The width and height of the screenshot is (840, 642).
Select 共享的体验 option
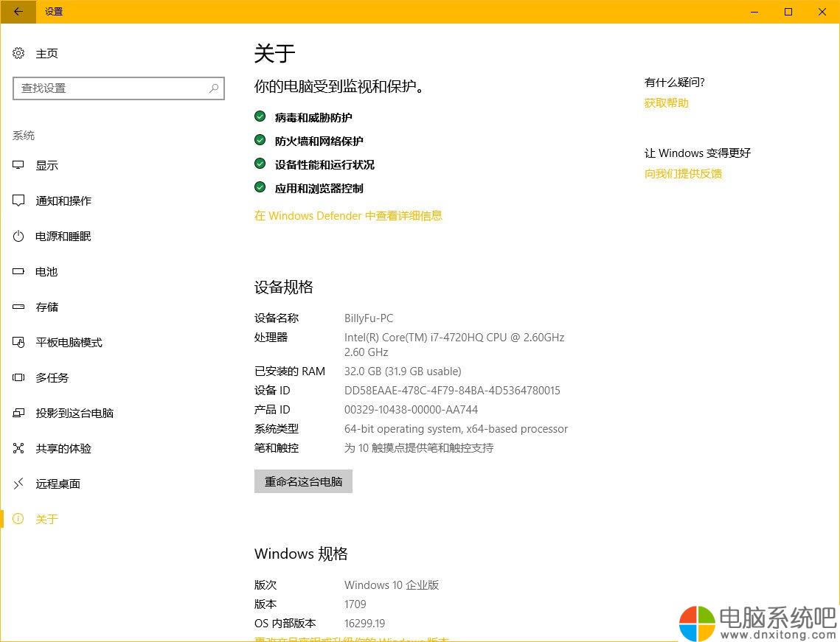(x=63, y=448)
